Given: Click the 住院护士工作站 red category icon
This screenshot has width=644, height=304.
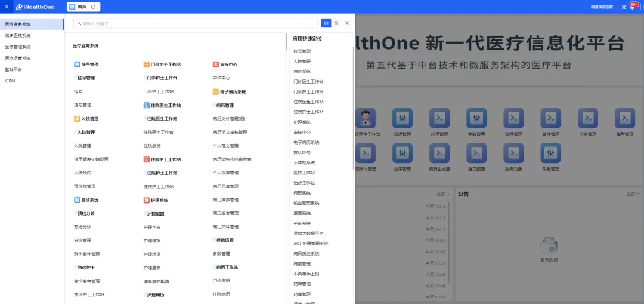Looking at the screenshot, I should (x=146, y=159).
